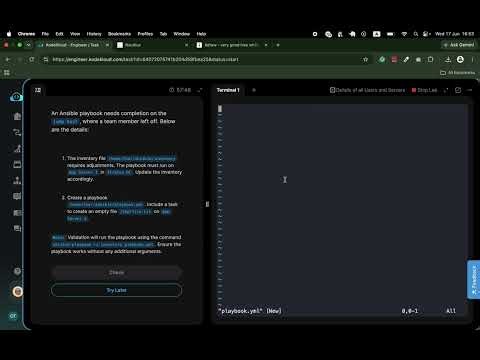Image resolution: width=480 pixels, height=360 pixels.
Task: Click the panel divider handle
Action: click(x=207, y=204)
